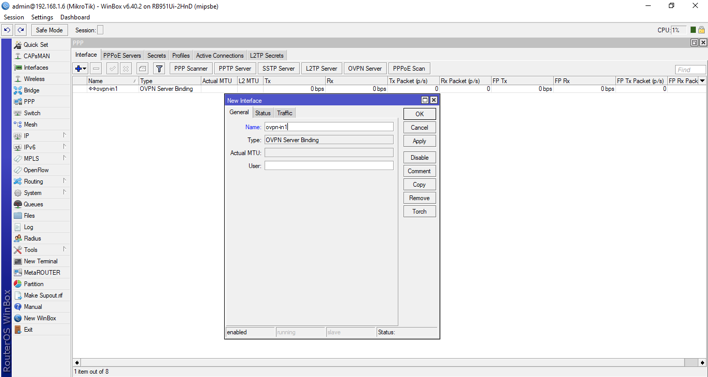Open Quick Set from sidebar

(x=36, y=45)
